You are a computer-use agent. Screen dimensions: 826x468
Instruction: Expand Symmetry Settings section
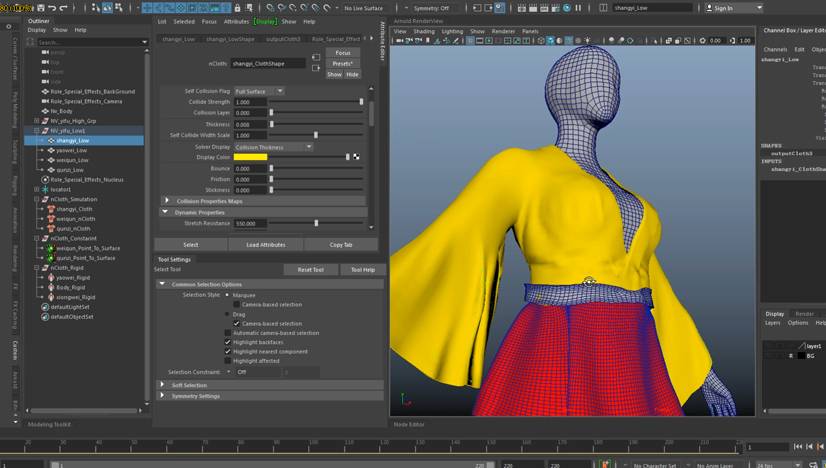tap(162, 395)
